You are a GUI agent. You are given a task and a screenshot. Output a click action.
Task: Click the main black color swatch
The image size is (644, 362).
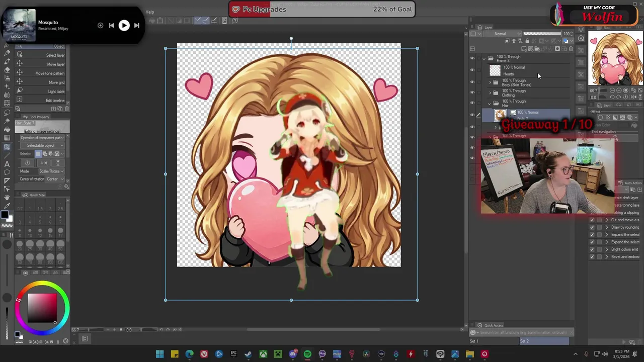pyautogui.click(x=5, y=215)
